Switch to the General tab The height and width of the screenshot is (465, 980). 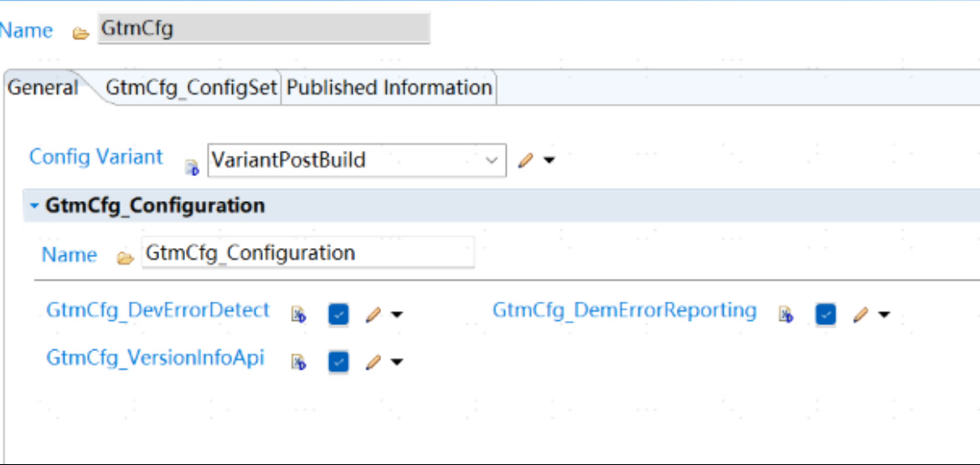pyautogui.click(x=43, y=87)
